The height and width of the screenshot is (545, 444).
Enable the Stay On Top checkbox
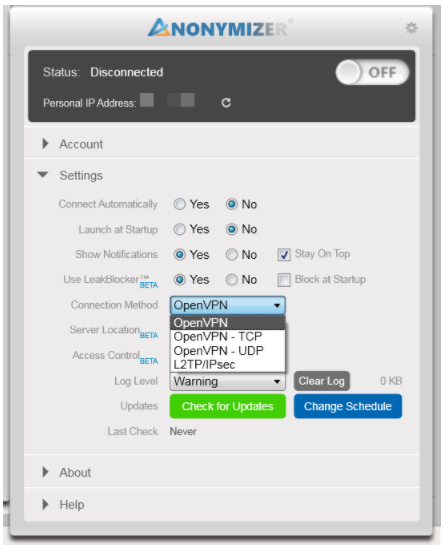click(284, 254)
